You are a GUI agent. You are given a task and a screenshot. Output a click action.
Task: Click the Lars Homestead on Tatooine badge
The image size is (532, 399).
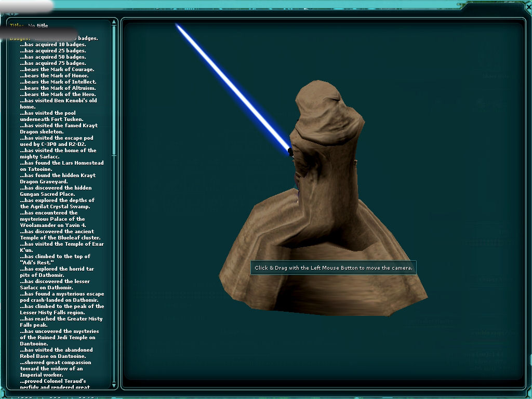point(62,166)
